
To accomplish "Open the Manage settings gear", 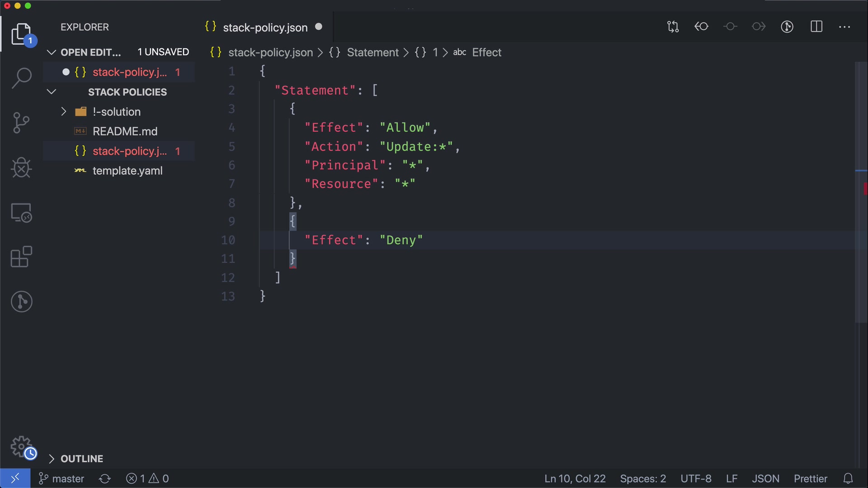I will coord(21,446).
